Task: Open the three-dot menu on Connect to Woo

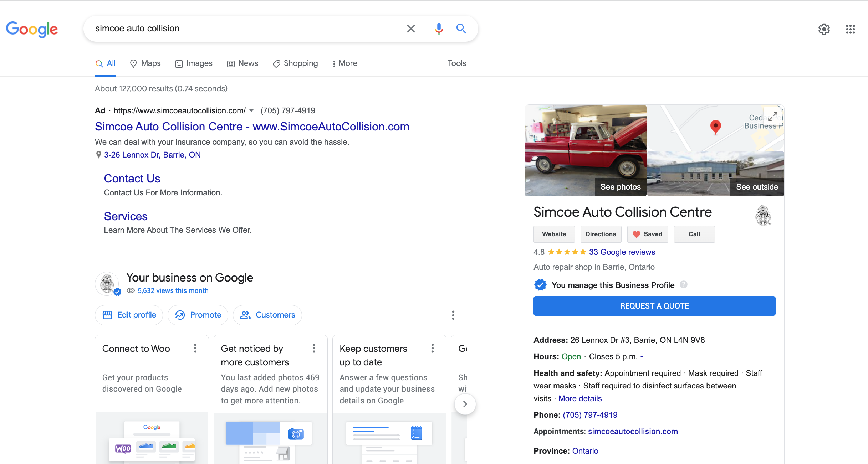Action: [x=195, y=349]
